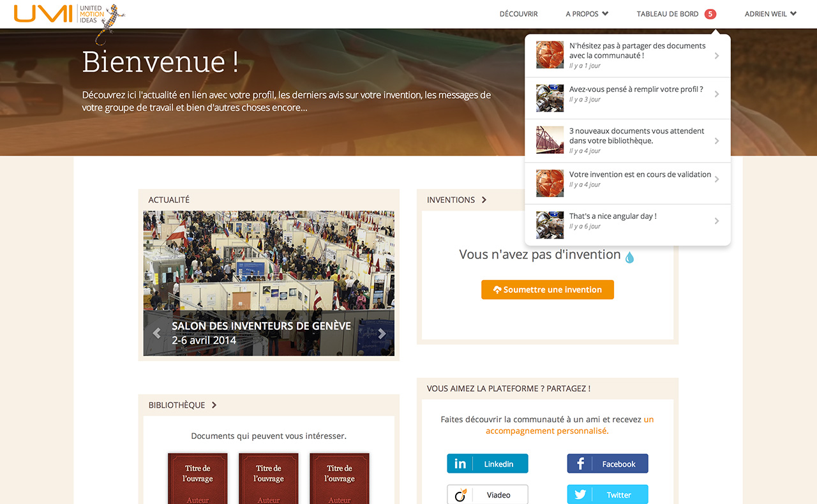Click chevron beside the invention validation notification

tap(717, 179)
